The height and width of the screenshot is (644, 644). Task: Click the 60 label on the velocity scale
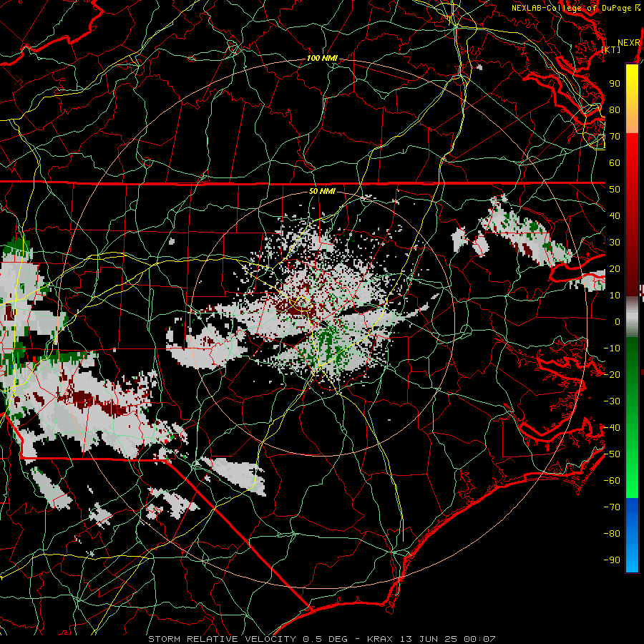615,163
